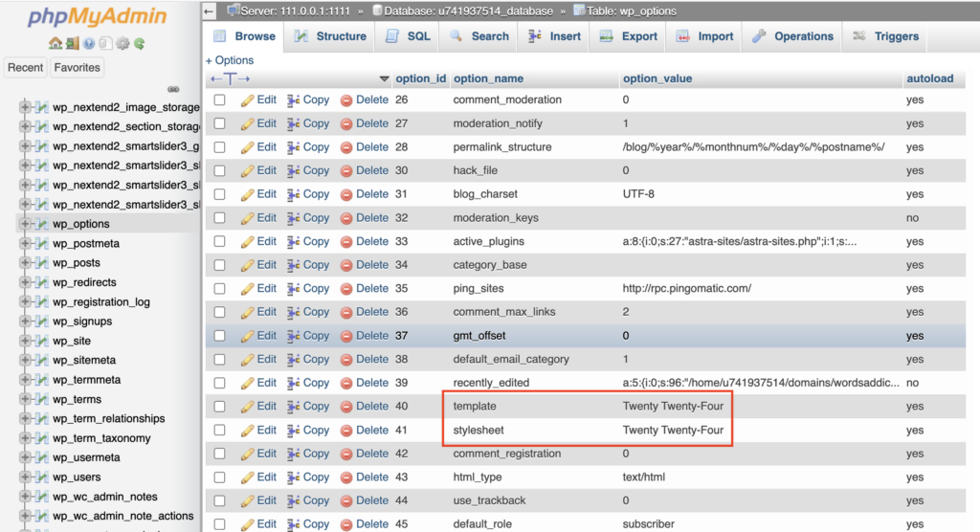Click the link chain icon in navigation panel

(x=173, y=89)
